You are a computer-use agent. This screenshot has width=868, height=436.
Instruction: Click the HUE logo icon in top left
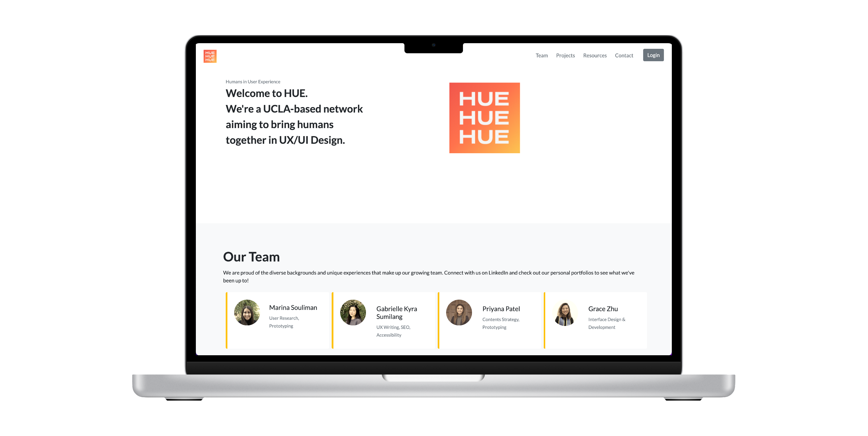210,55
